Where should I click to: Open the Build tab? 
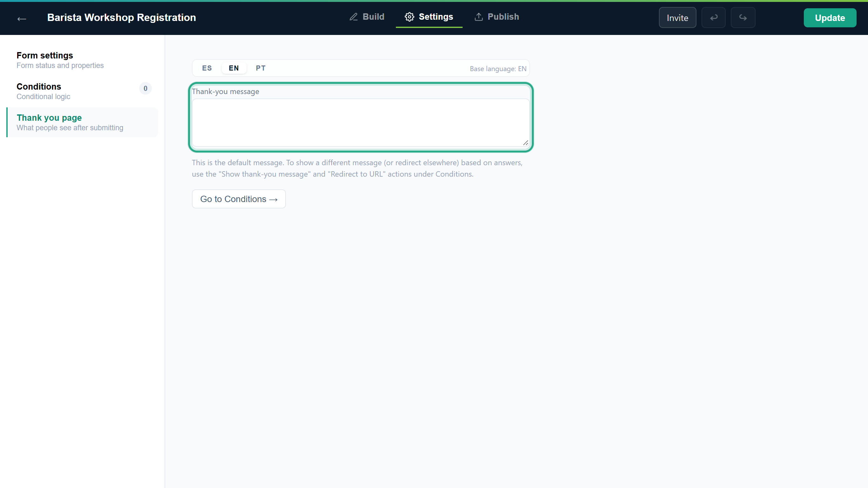367,17
